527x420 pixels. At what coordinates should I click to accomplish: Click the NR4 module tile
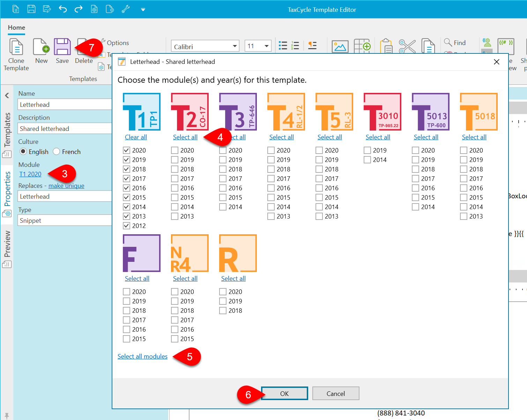pos(190,253)
